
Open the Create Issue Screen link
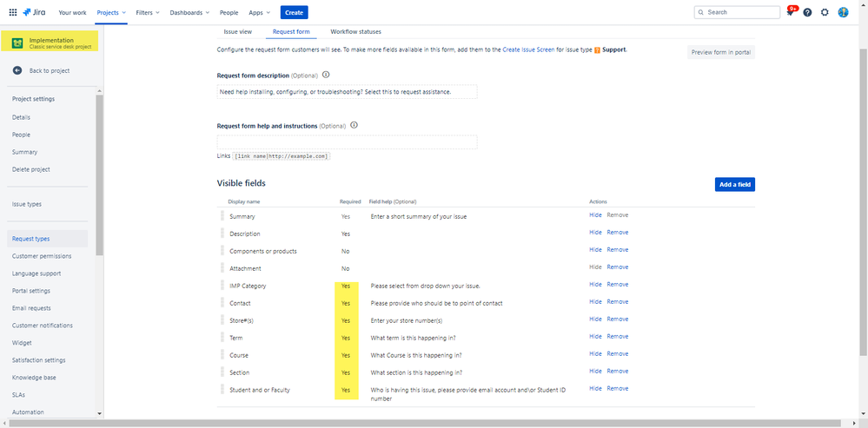pyautogui.click(x=528, y=49)
